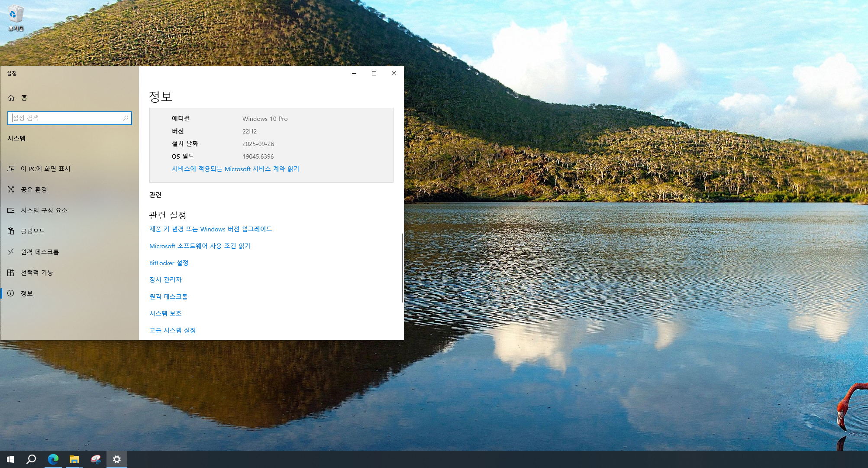Open Shared experiences (공유 환경) icon
868x468 pixels.
11,189
